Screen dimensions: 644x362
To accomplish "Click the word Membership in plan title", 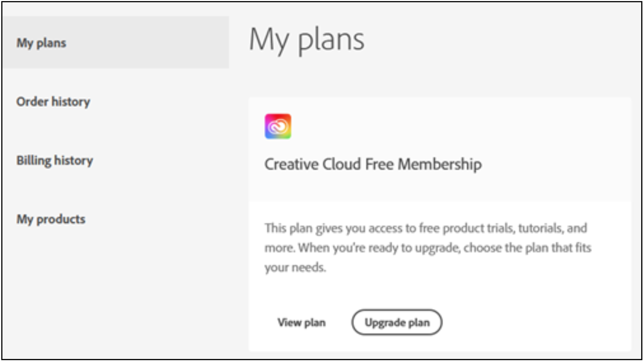I will (440, 164).
